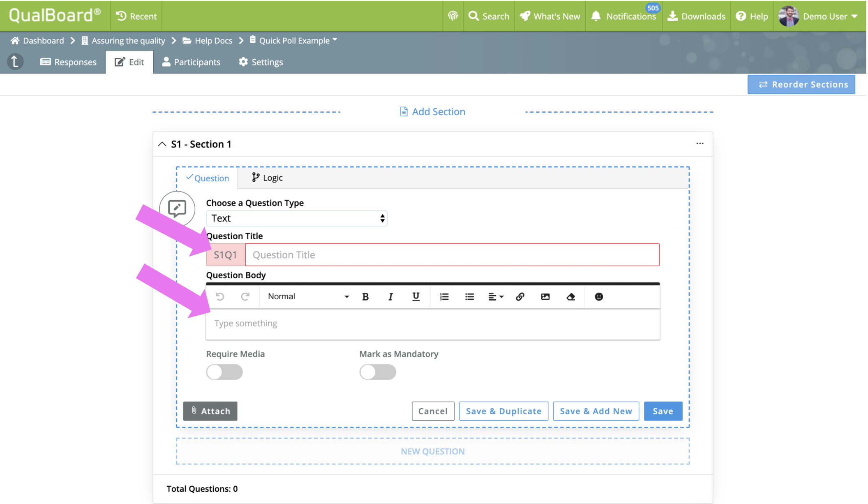Open the Question Type dropdown
868x504 pixels.
[x=297, y=218]
